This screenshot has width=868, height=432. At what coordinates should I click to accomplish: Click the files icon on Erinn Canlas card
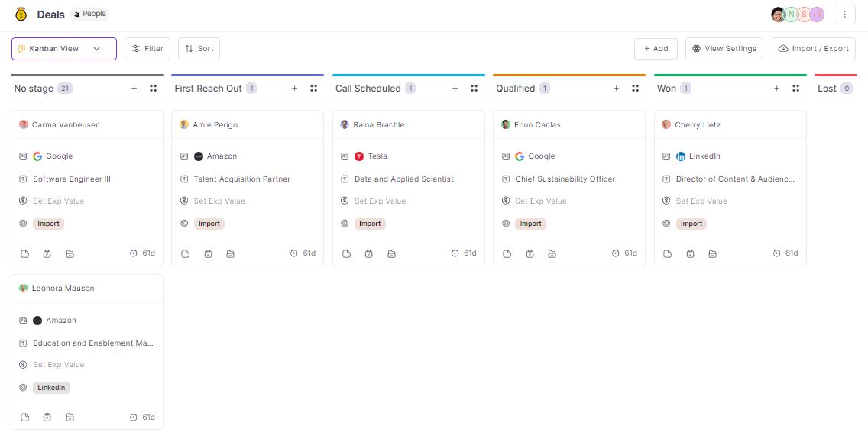[x=552, y=254]
